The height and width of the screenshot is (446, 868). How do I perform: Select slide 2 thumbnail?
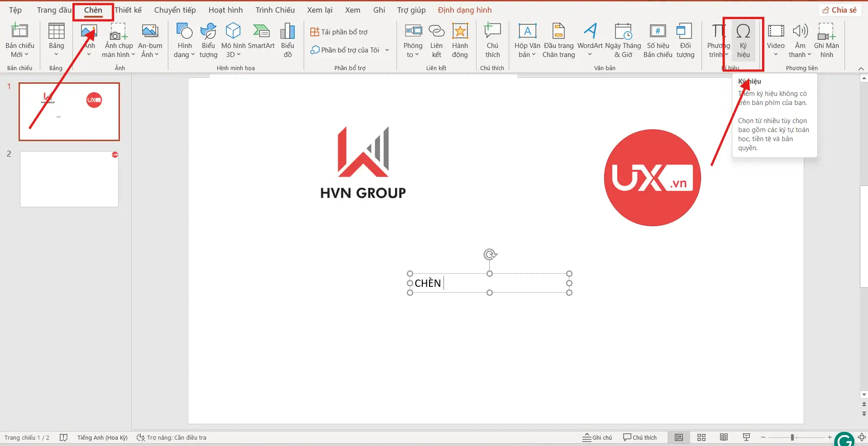click(69, 179)
